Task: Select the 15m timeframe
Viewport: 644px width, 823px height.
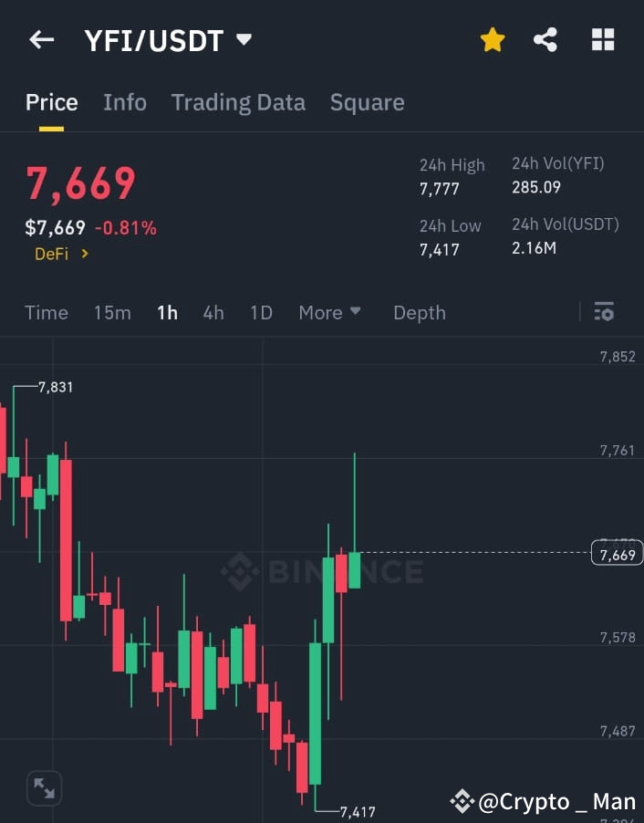Action: (x=111, y=312)
